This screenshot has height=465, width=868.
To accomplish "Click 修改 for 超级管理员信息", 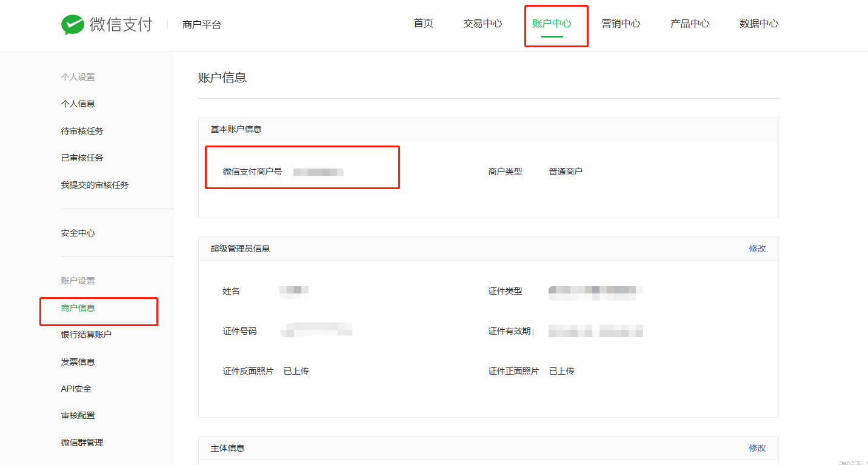I will [x=757, y=249].
